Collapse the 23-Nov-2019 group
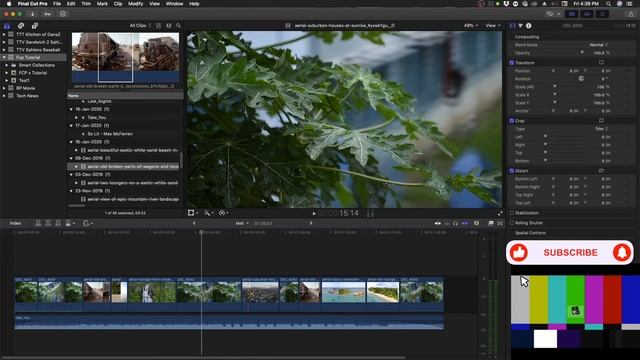 [x=71, y=191]
